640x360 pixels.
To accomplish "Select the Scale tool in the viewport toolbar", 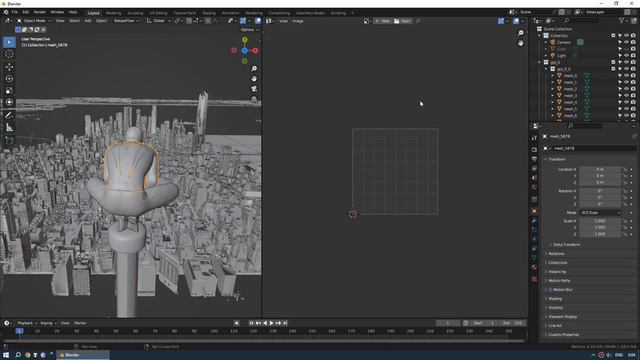I will pyautogui.click(x=9, y=91).
